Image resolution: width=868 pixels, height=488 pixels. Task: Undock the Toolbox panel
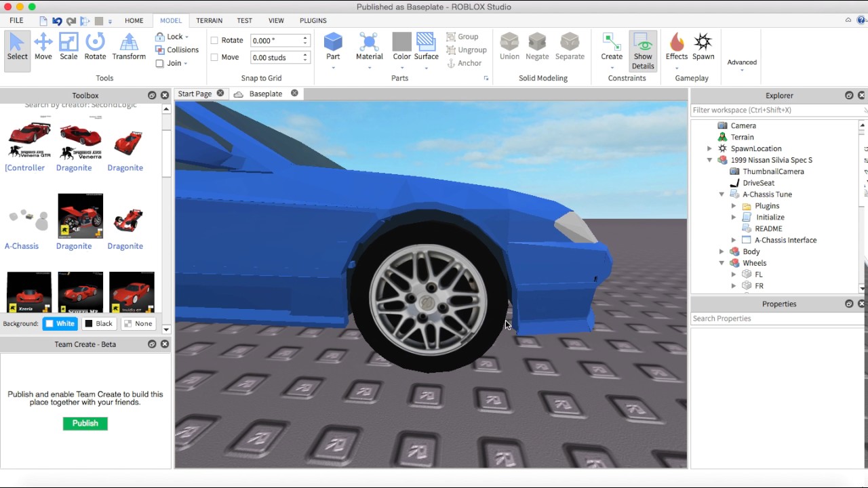(x=152, y=96)
